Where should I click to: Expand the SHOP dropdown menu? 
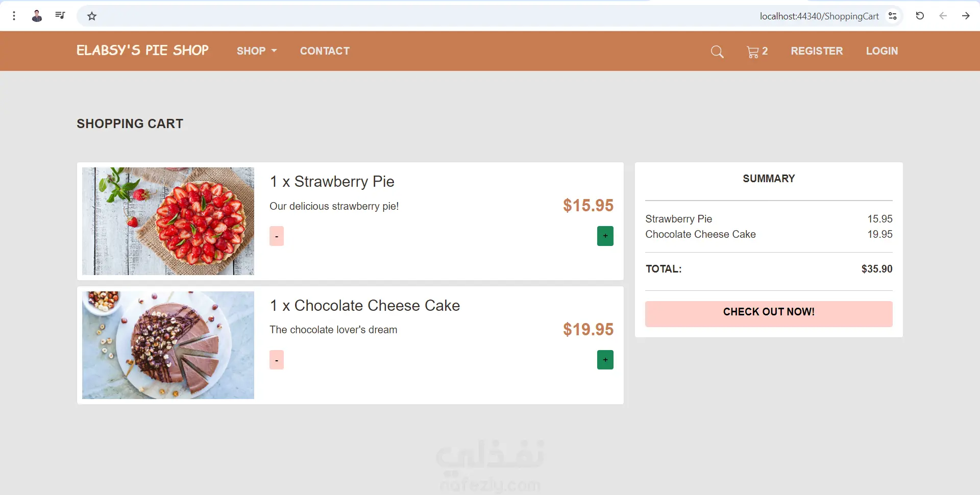(257, 51)
